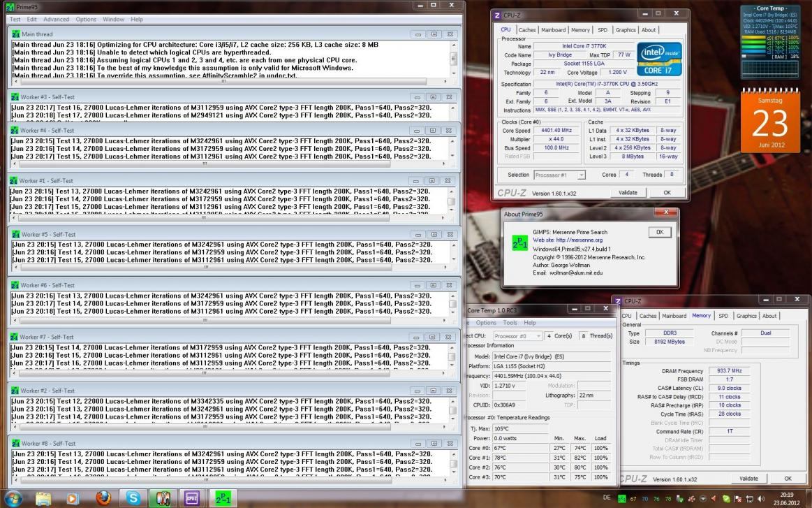Click the Worker #4 horizontal scrollbar thumb
The width and height of the screenshot is (812, 508).
coord(205,164)
